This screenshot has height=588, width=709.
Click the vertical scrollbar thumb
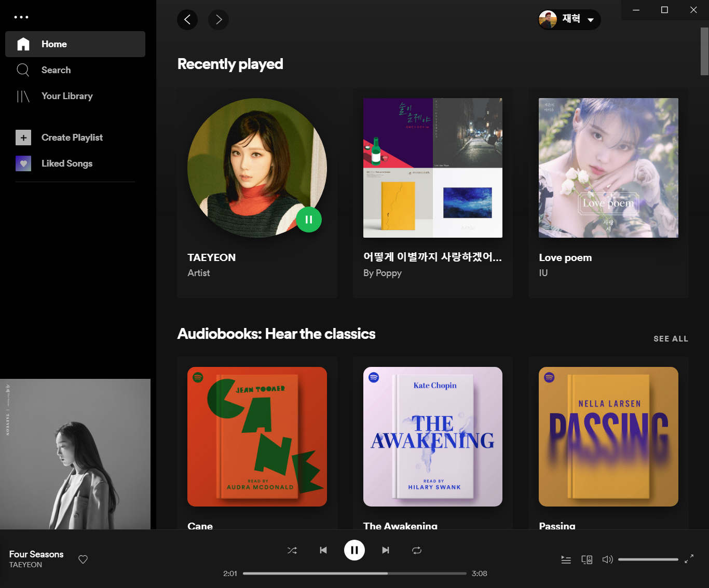coord(704,51)
